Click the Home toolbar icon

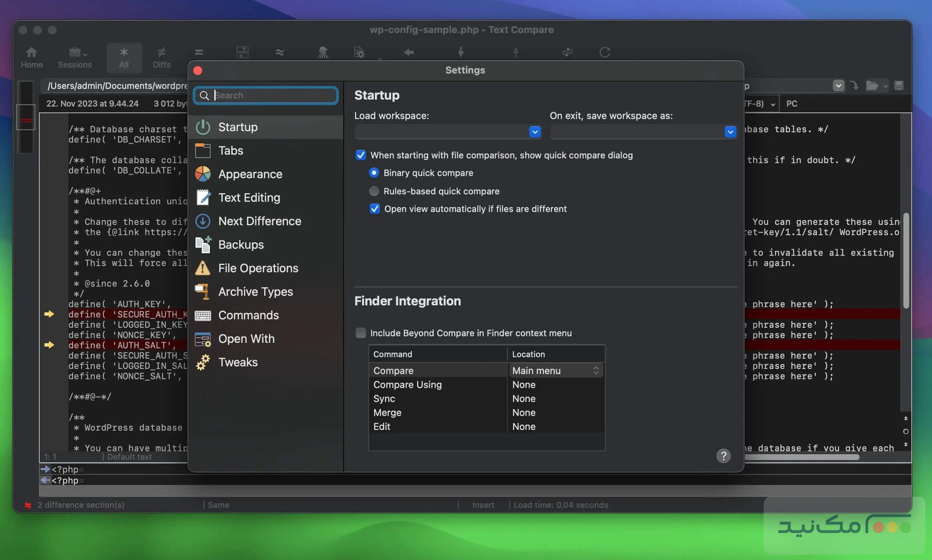tap(31, 57)
